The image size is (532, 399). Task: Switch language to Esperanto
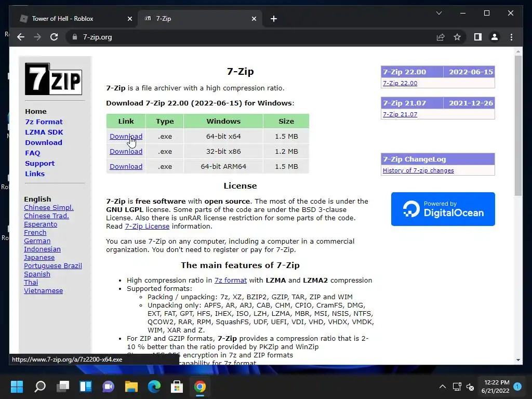41,224
